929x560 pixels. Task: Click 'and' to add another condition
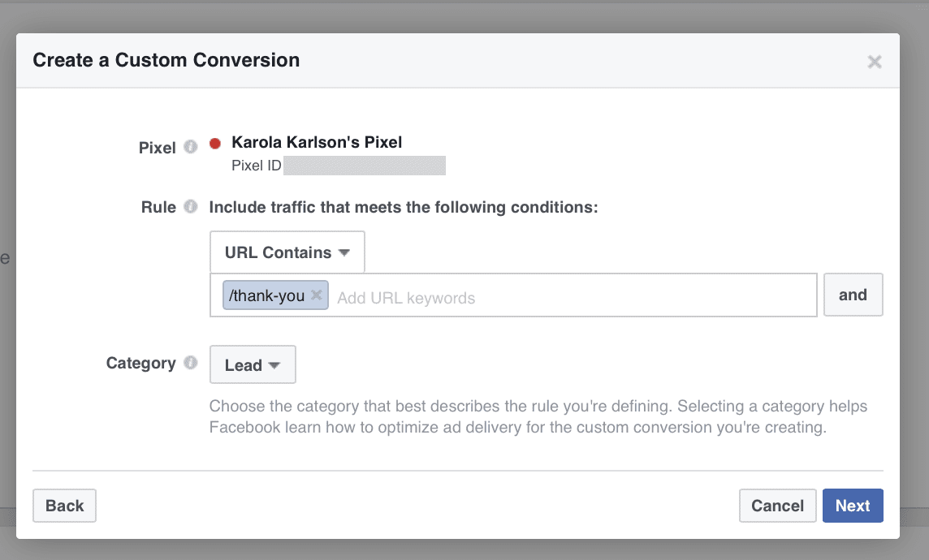coord(853,295)
